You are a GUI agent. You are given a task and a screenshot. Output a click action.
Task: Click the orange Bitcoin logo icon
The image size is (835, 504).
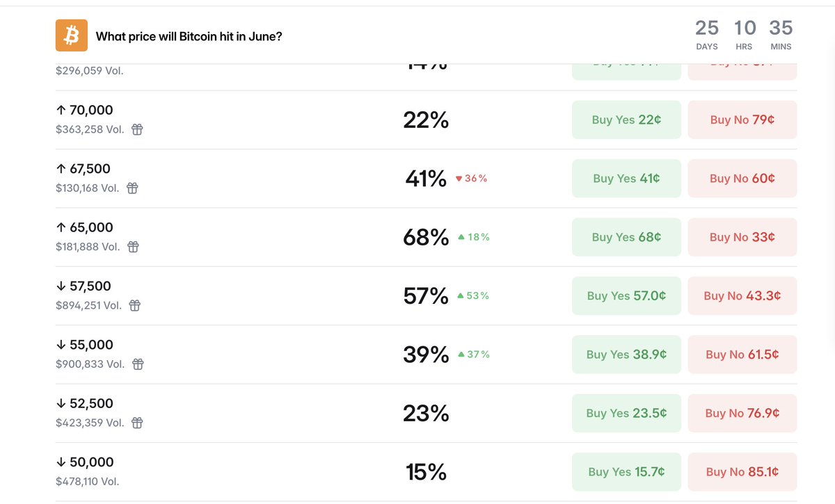point(72,35)
